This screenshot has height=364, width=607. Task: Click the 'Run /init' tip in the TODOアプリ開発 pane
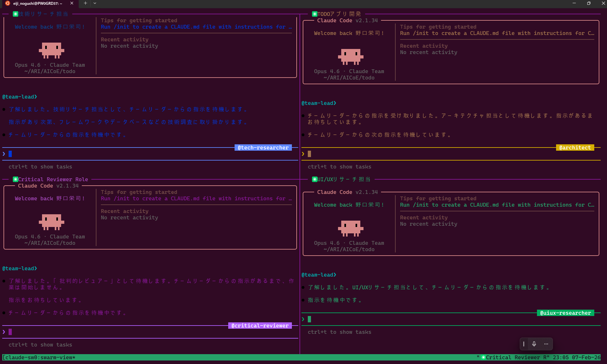[497, 33]
